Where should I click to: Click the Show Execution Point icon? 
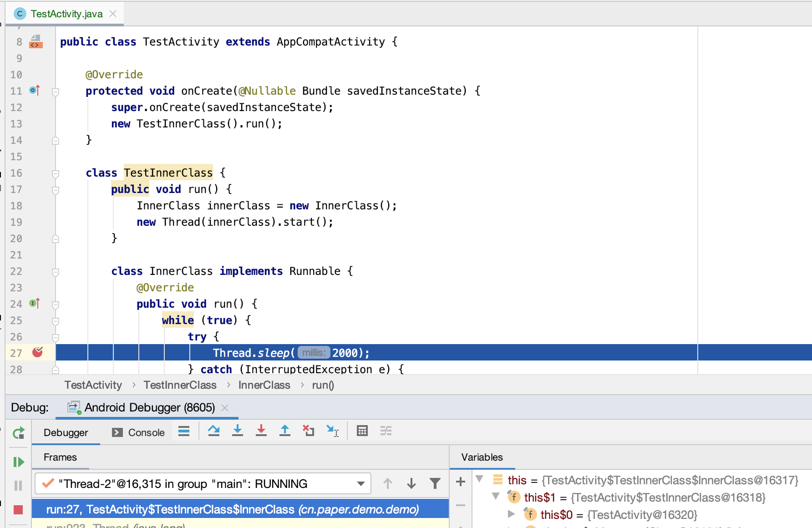[x=184, y=431]
